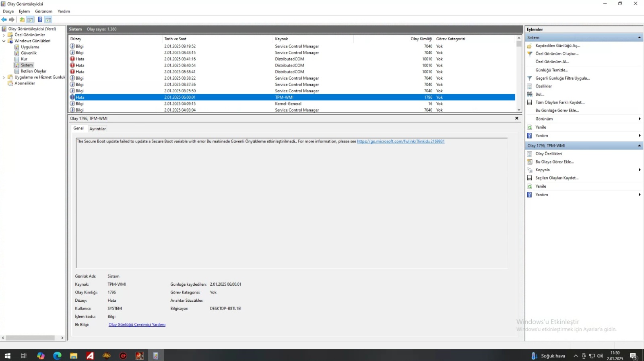Image resolution: width=644 pixels, height=361 pixels.
Task: Click the Up One Level folder toolbar icon
Action: [22, 20]
